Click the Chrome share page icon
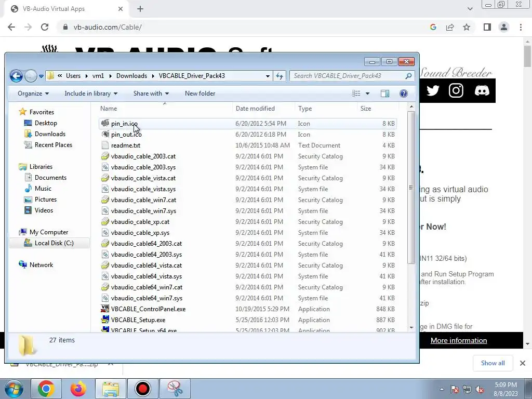 tap(450, 27)
